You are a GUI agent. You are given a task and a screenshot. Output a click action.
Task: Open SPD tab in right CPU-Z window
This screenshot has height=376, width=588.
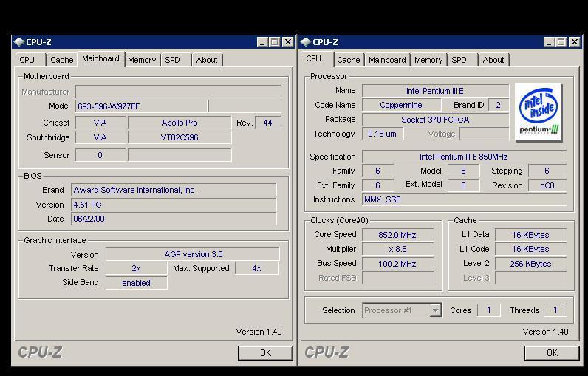click(462, 60)
